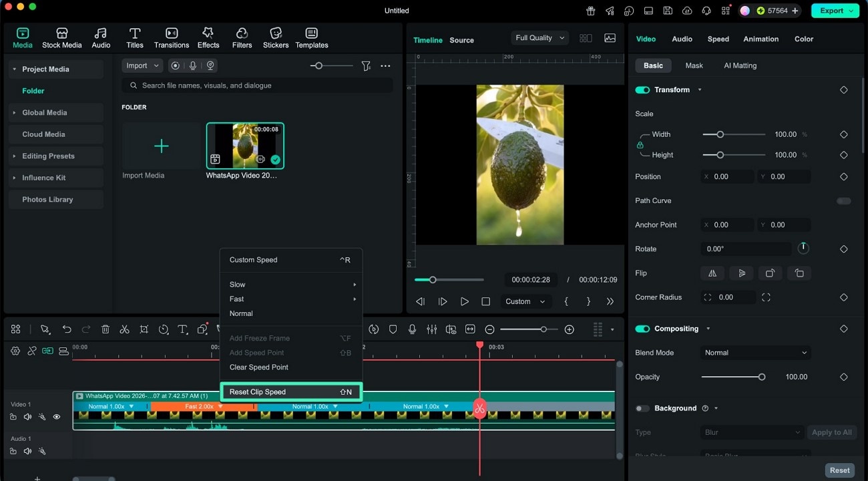Image resolution: width=868 pixels, height=481 pixels.
Task: Open the Custom aspect ratio dropdown
Action: (525, 301)
